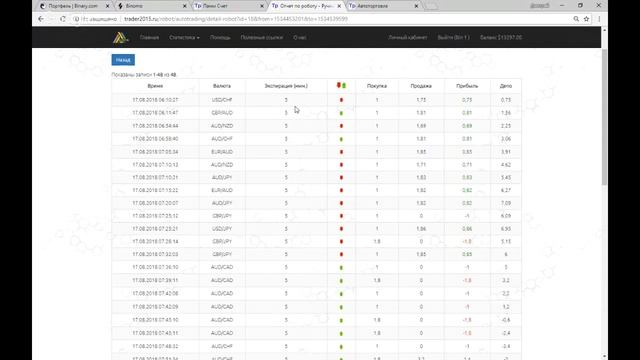Open the Главная nav link
This screenshot has width=640, height=360.
[149, 38]
